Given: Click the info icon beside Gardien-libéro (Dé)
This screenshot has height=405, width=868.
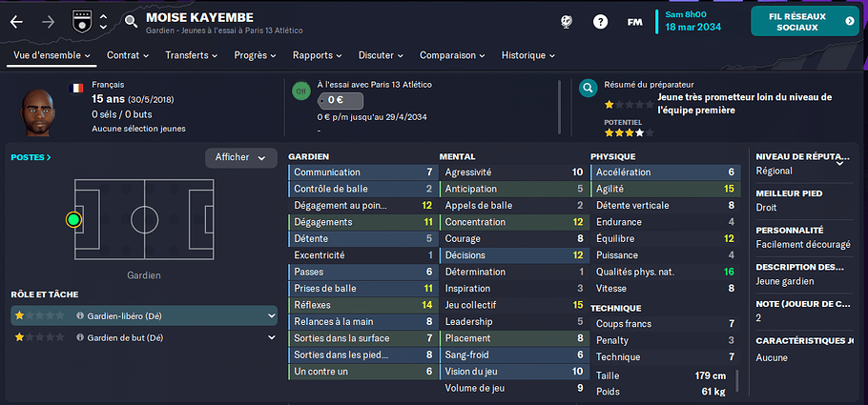Looking at the screenshot, I should (x=80, y=316).
